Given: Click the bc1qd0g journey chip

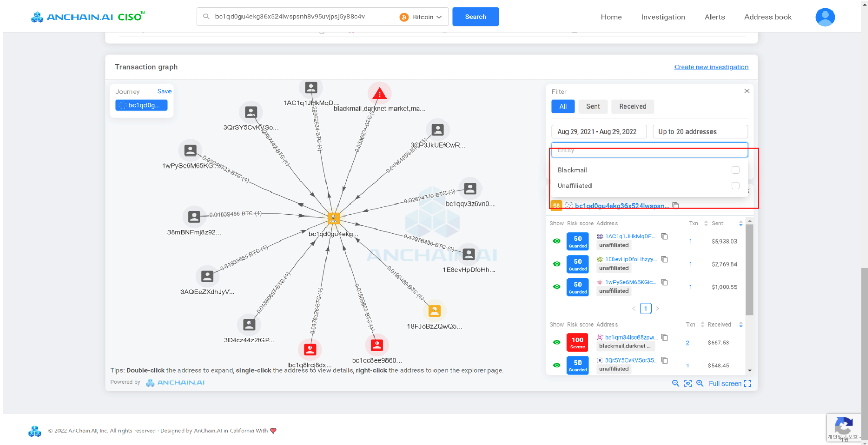Looking at the screenshot, I should tap(141, 105).
